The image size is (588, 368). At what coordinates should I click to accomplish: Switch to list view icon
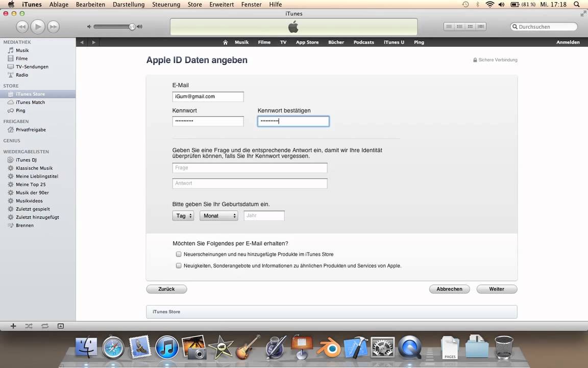coord(449,27)
